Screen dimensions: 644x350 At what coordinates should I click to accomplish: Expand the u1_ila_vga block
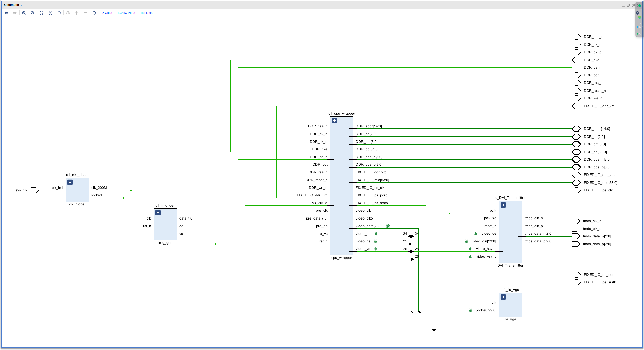[x=503, y=297]
